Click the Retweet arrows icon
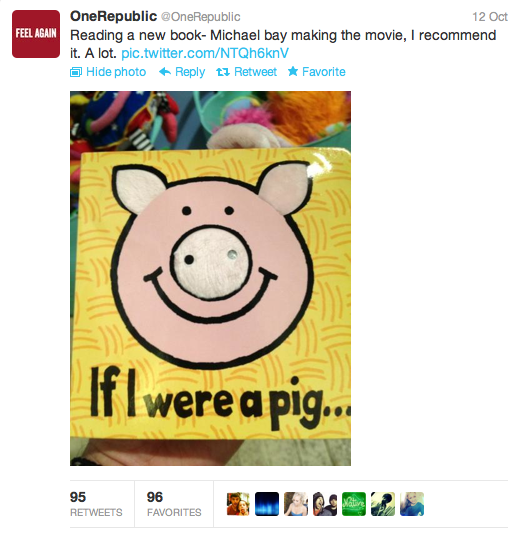 tap(223, 72)
